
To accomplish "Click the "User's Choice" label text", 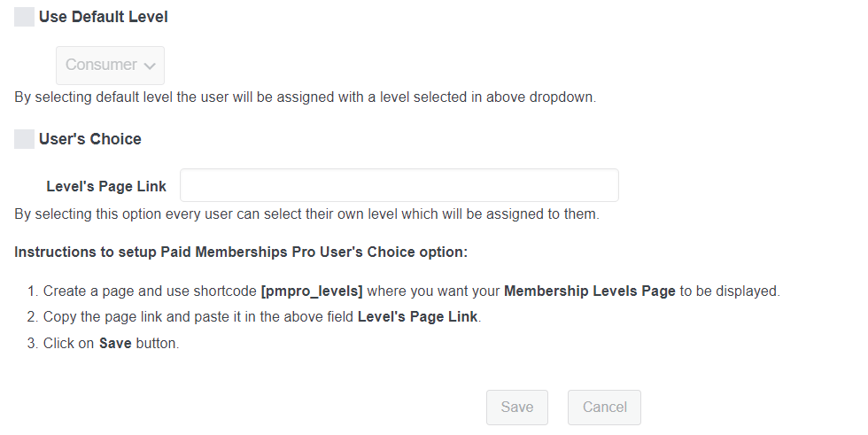I will tap(89, 139).
